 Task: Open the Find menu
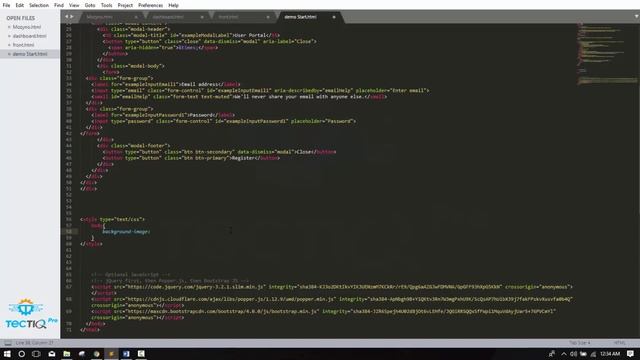[x=59, y=5]
